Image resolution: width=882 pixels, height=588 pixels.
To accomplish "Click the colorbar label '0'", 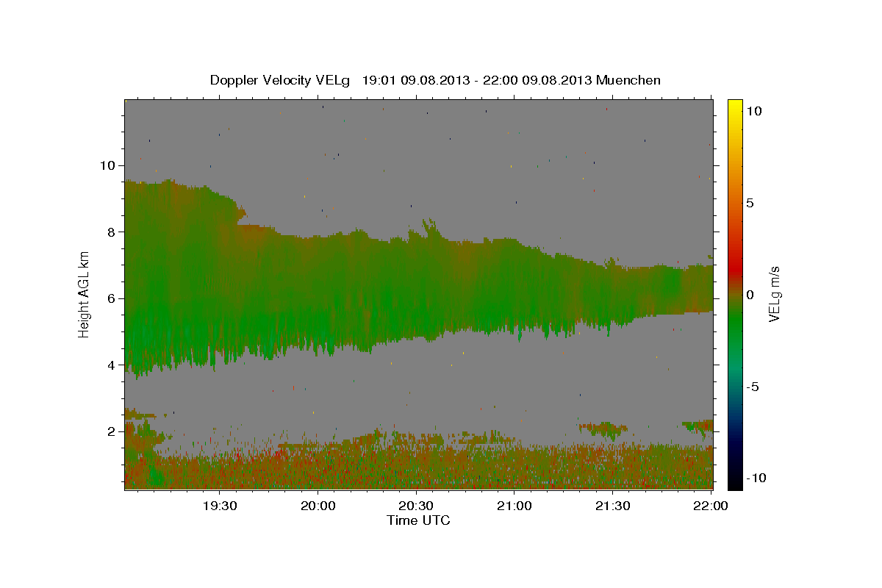I will coord(750,295).
